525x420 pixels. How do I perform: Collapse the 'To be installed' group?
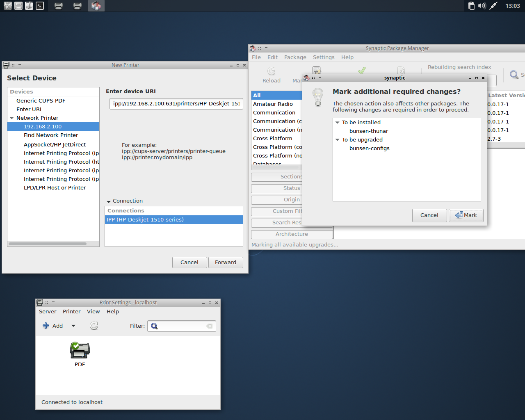click(338, 123)
